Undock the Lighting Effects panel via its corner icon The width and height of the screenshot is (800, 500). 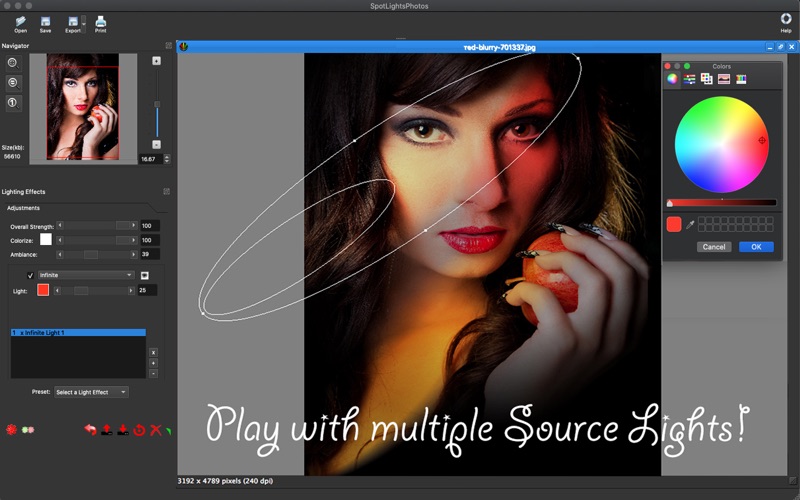167,191
